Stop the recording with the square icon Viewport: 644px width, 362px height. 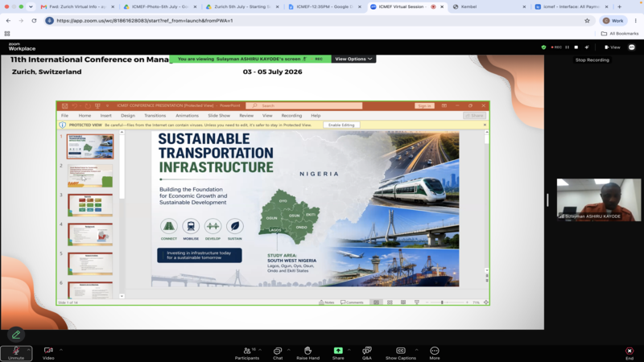coord(576,47)
